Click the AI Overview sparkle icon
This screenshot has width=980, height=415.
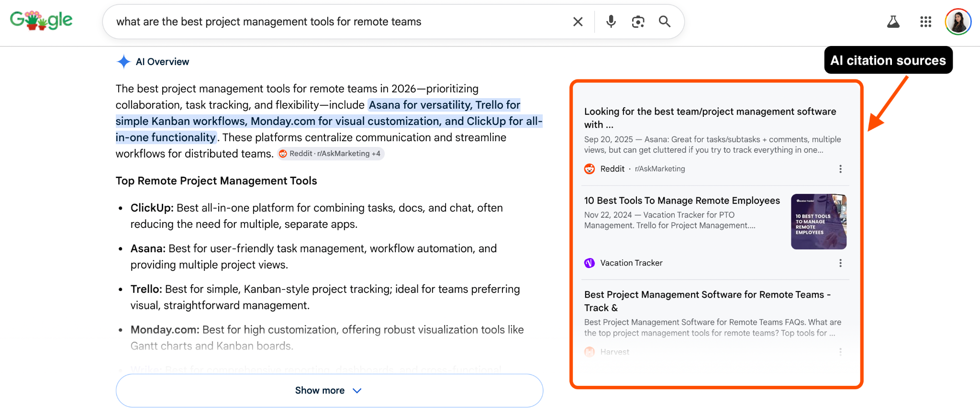pos(123,62)
